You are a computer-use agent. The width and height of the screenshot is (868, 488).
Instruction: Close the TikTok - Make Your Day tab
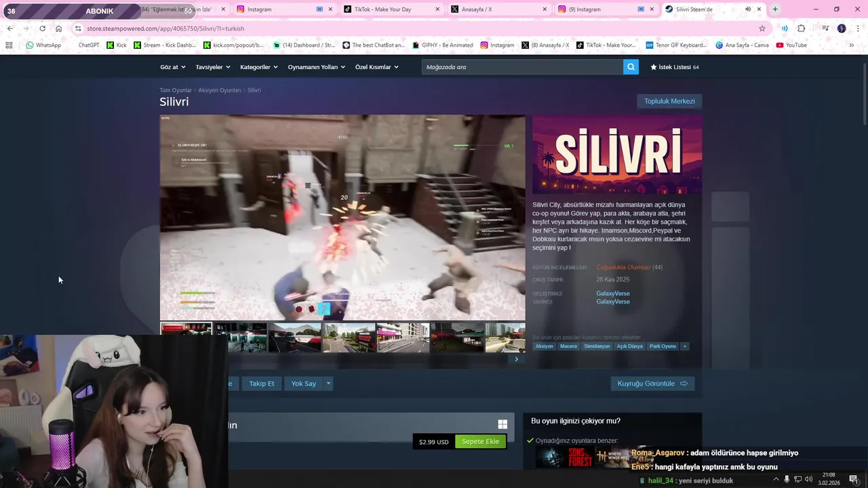click(x=437, y=9)
